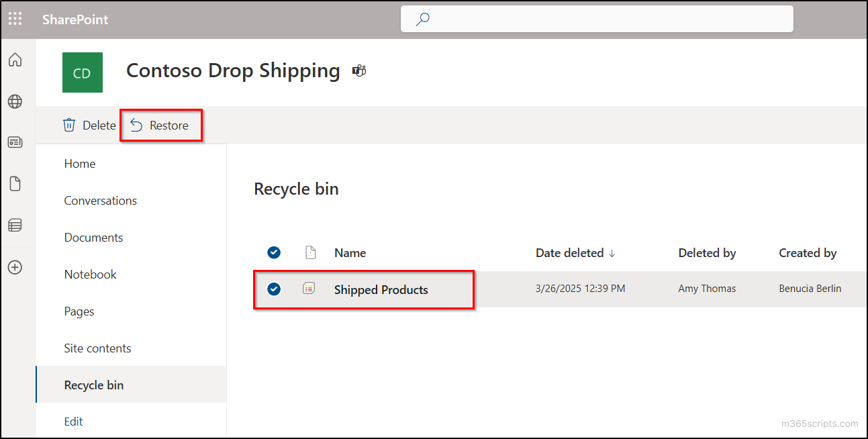Screen dimensions: 868x439
Task: Open the Microsoft 365 app launcher waffle
Action: [x=15, y=18]
